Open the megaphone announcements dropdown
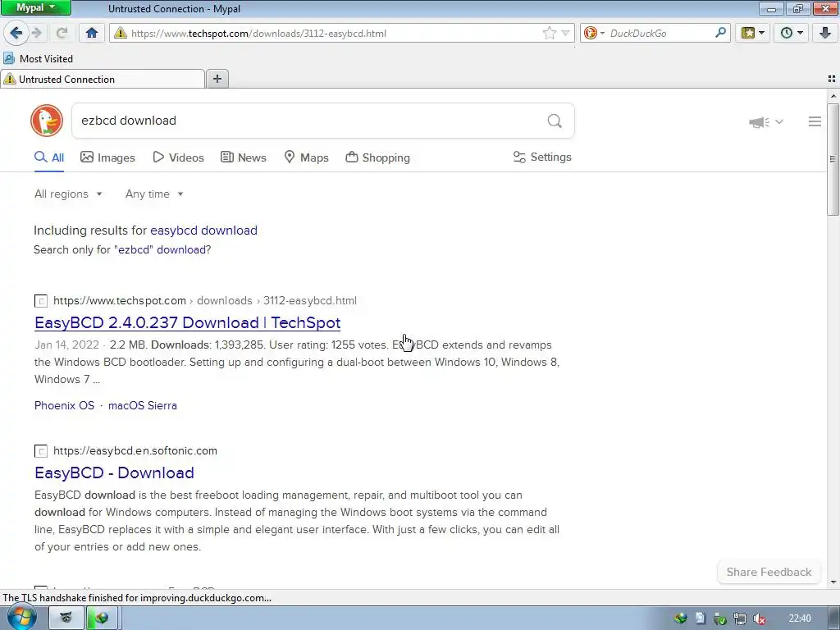Image resolution: width=840 pixels, height=630 pixels. pos(766,122)
